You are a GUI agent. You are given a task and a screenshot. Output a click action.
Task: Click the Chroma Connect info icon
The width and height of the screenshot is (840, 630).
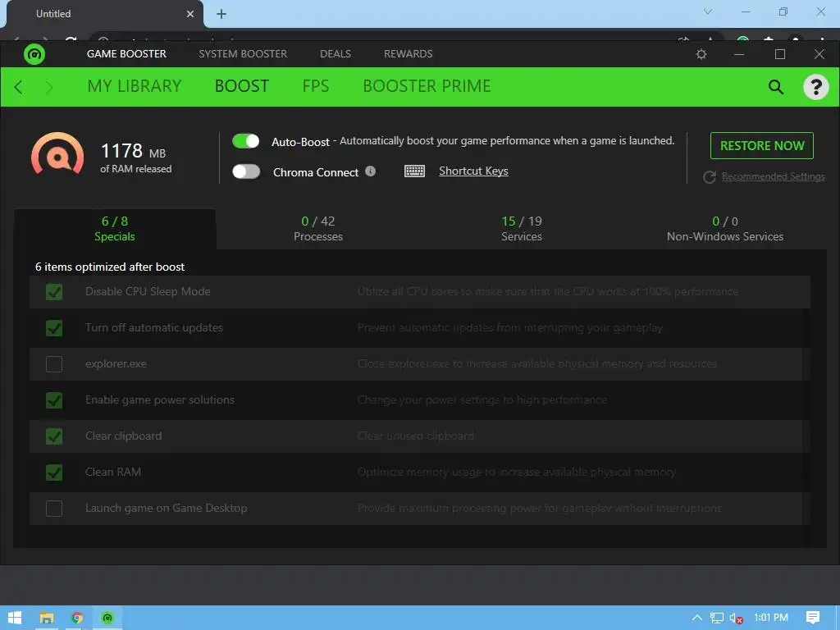point(370,171)
